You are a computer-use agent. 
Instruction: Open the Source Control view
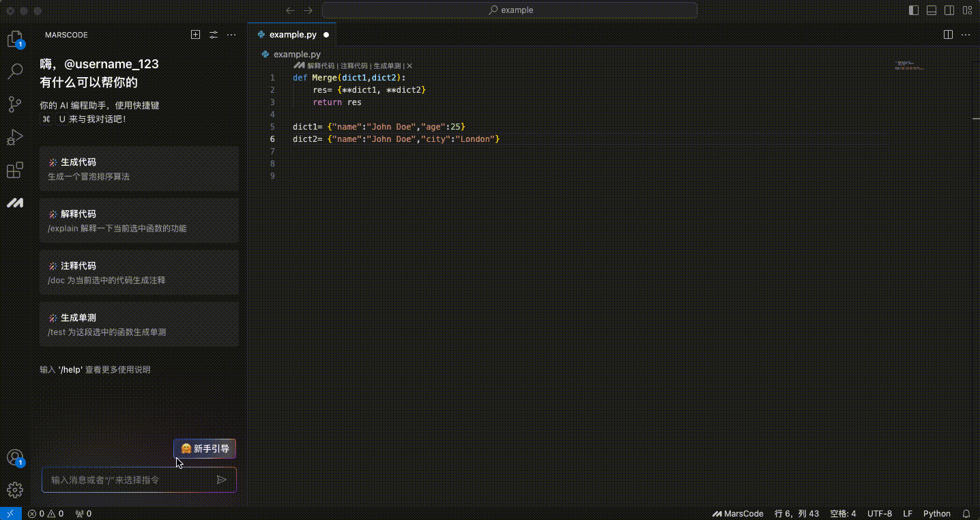point(15,104)
